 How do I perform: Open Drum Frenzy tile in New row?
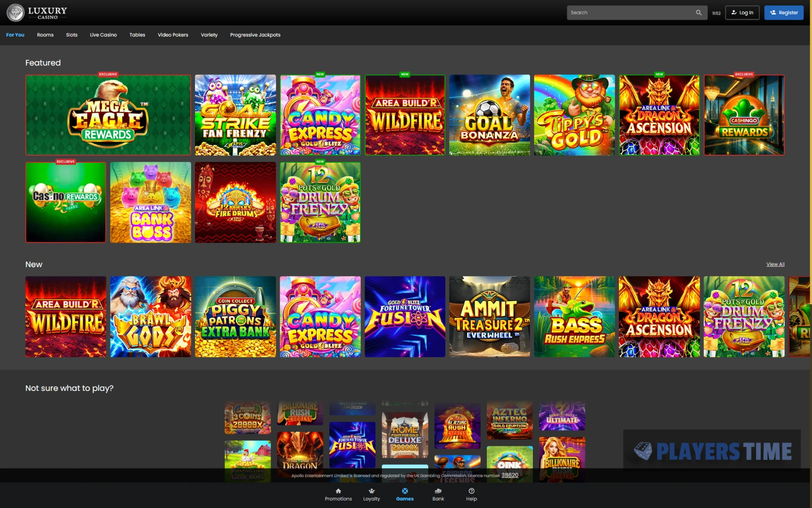(744, 317)
